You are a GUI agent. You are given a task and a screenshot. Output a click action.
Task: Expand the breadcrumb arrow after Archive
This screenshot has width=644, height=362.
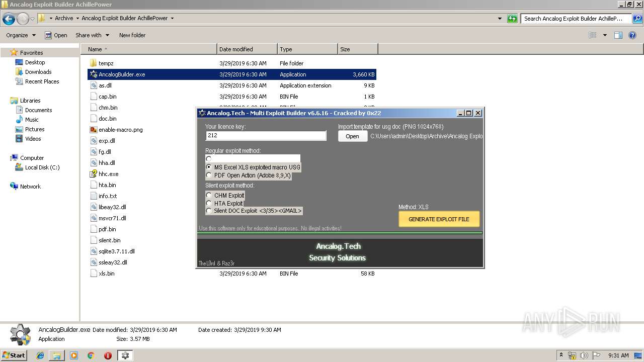[77, 19]
